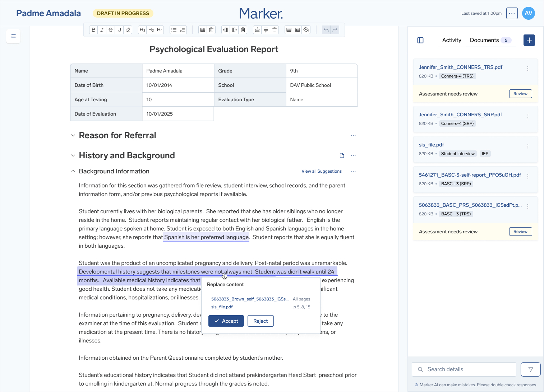Accept the replace content suggestion
The height and width of the screenshot is (392, 544).
(226, 321)
